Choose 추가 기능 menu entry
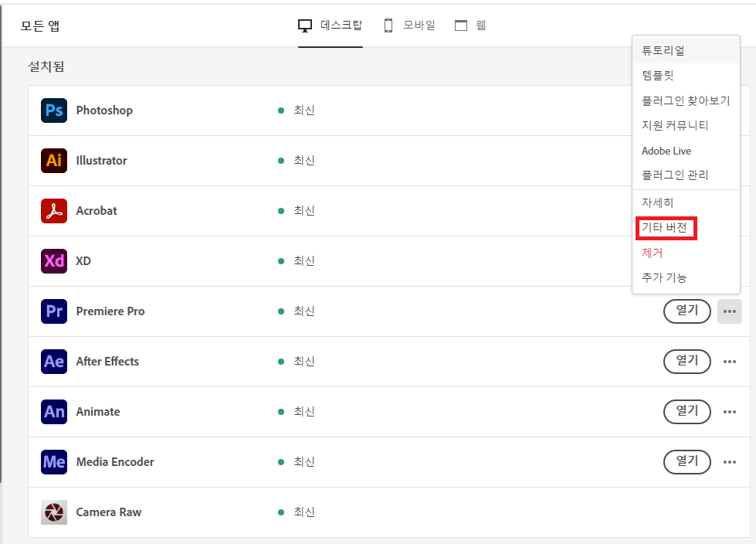 click(x=686, y=277)
